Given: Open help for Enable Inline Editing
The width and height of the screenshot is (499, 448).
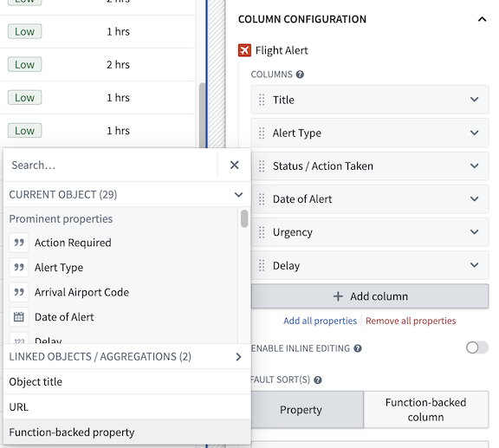Looking at the screenshot, I should (x=358, y=348).
